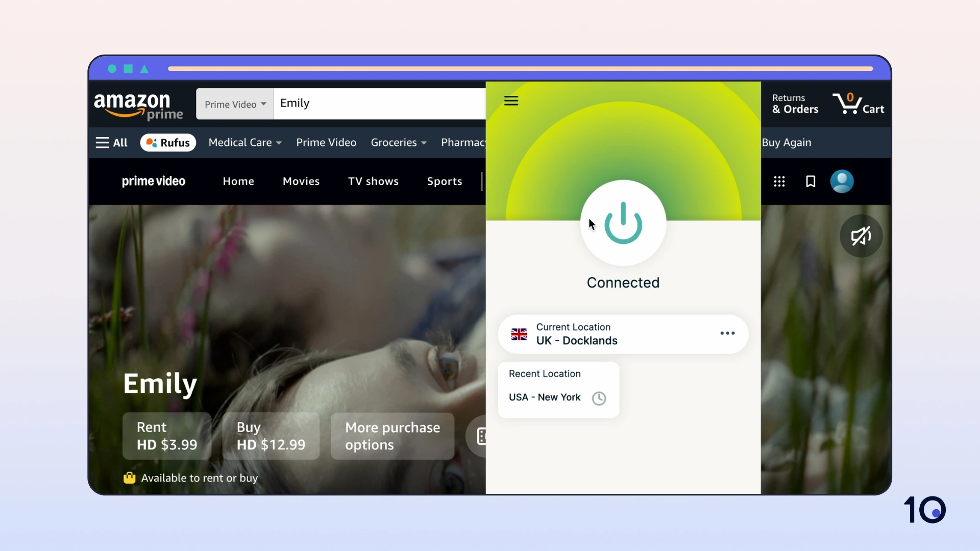Click the Rufus icon in Amazon navigation bar
This screenshot has height=551, width=980.
[167, 143]
